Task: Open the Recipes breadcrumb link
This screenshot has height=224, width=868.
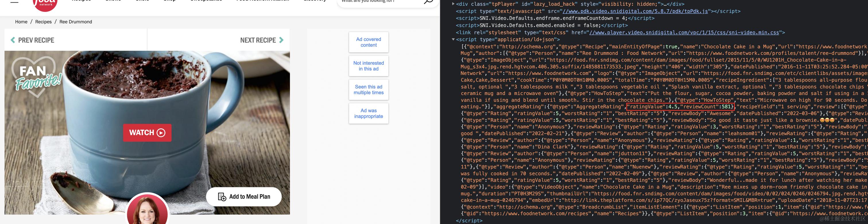Action: [43, 22]
